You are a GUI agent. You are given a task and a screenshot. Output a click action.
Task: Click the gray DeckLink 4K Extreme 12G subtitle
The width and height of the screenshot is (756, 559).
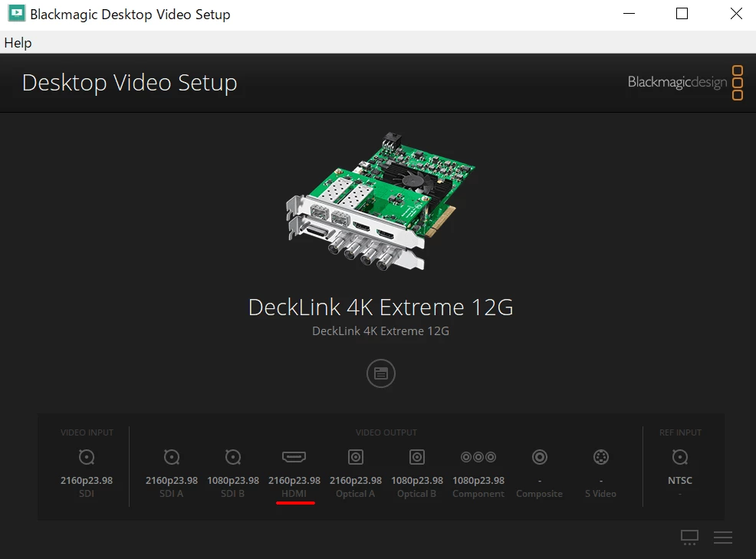click(381, 330)
